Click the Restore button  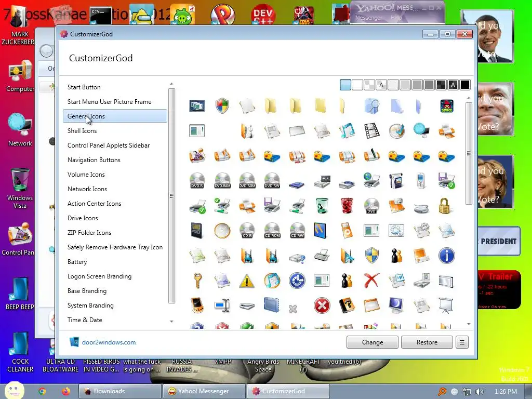point(427,342)
